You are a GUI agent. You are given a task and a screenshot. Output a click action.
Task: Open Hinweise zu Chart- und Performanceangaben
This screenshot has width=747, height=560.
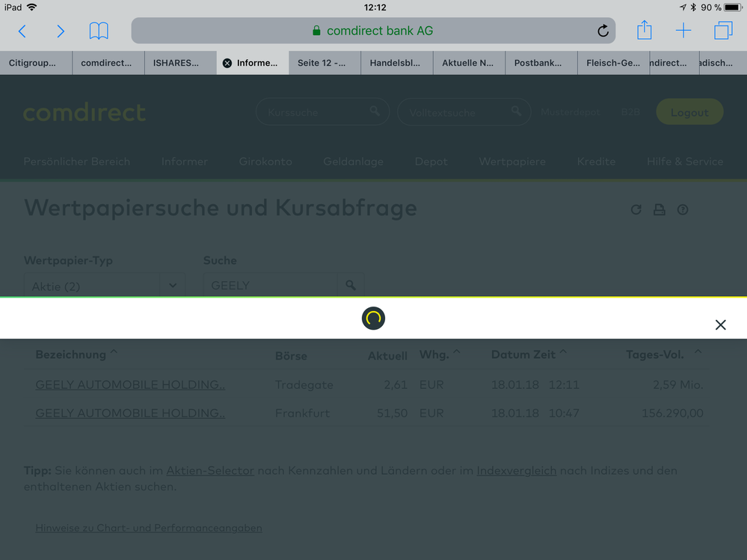(149, 528)
